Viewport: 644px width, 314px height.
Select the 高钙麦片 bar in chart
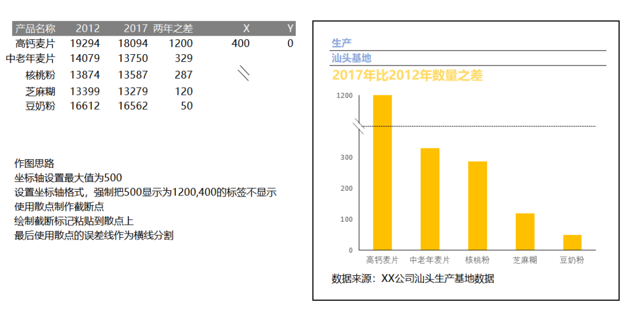(382, 172)
